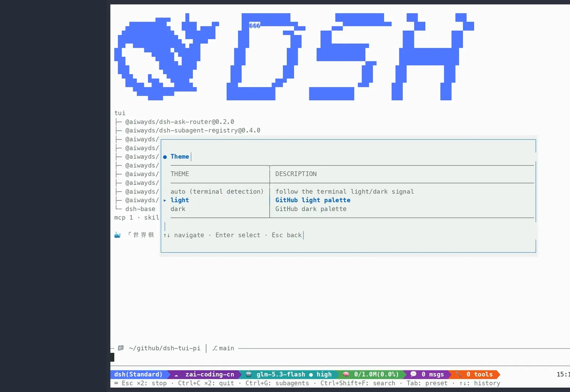Image resolution: width=570 pixels, height=392 pixels.
Task: Click the ~/github/dsh-tui-pi path
Action: click(165, 348)
